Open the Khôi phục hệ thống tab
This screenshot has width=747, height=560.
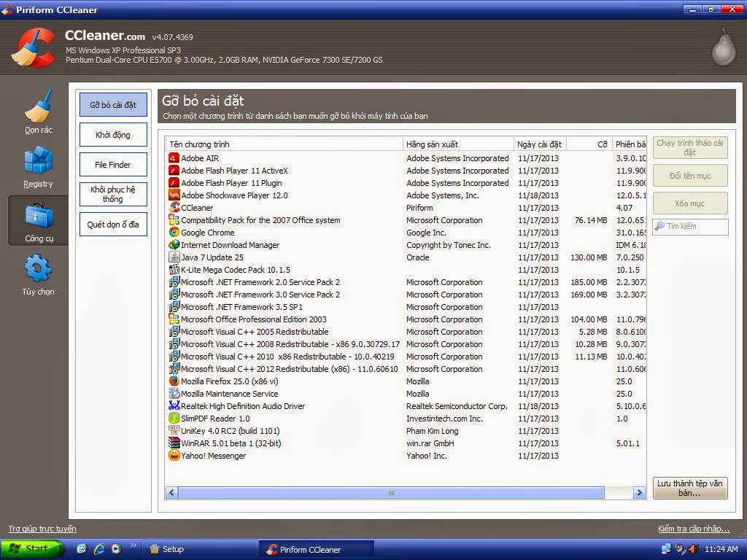[x=113, y=194]
